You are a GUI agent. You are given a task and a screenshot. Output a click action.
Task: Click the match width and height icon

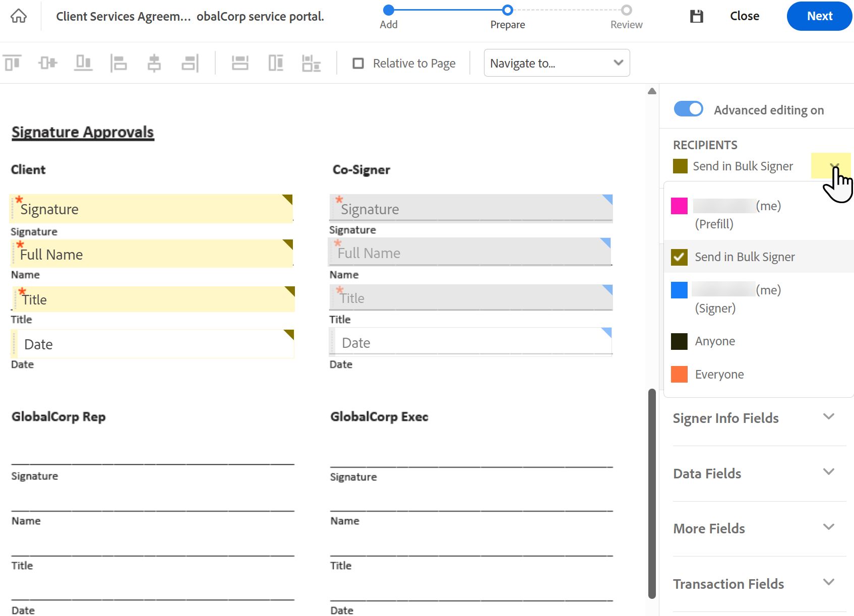tap(311, 63)
